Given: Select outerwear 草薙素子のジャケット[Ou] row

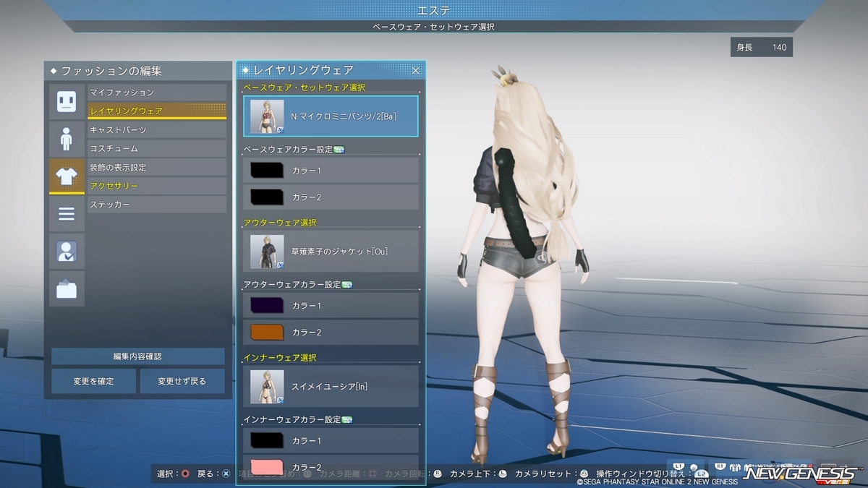Looking at the screenshot, I should click(x=331, y=252).
